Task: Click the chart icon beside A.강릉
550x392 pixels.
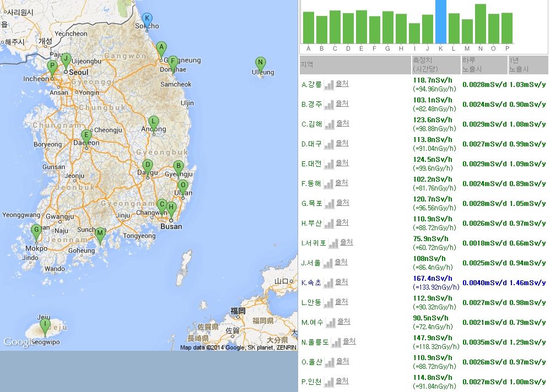Action: tap(328, 84)
